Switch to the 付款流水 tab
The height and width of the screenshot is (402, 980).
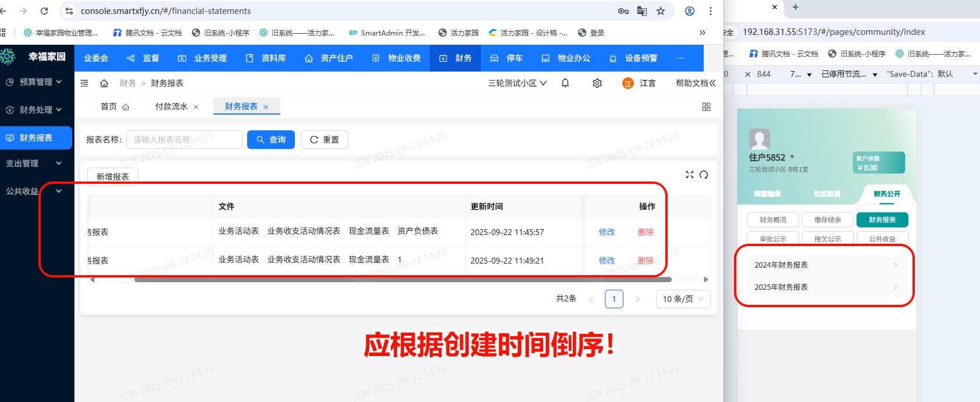pyautogui.click(x=172, y=106)
